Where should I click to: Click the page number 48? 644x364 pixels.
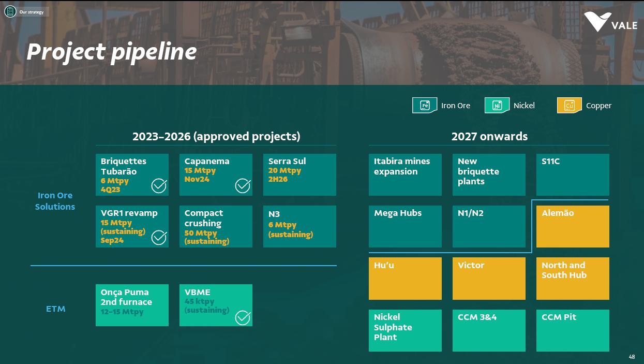(x=632, y=357)
